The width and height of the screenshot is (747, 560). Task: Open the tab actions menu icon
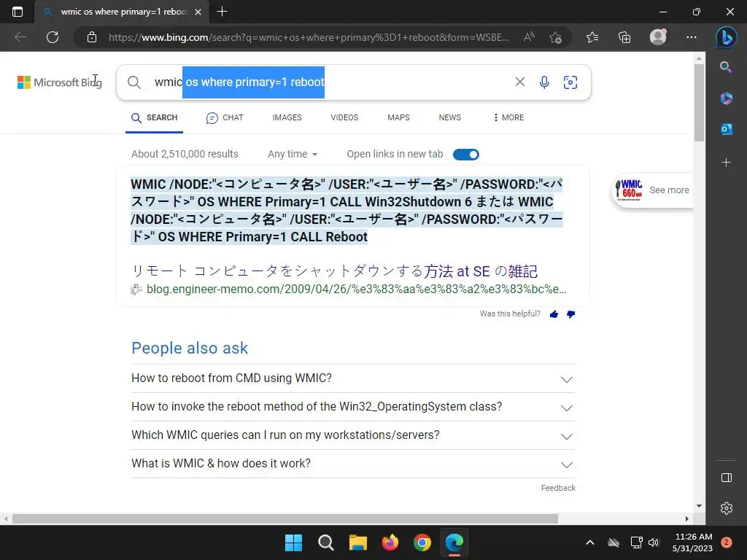(x=18, y=12)
